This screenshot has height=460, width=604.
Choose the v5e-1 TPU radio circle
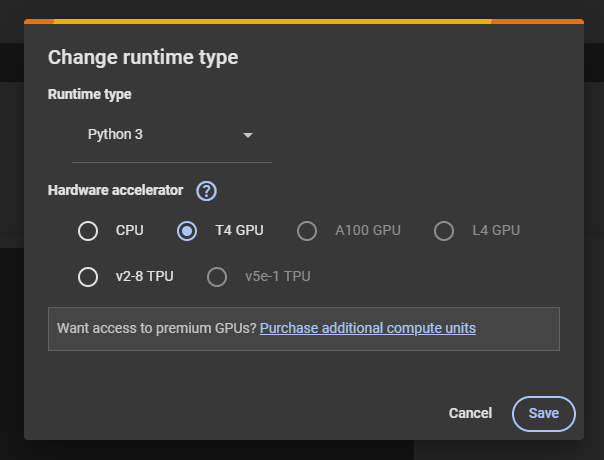217,277
